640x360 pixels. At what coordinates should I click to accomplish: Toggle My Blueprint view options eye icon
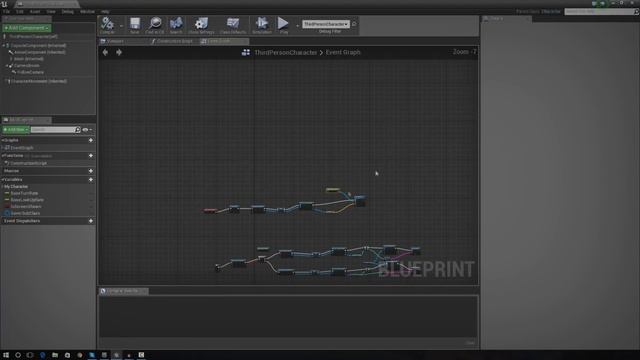(x=86, y=130)
